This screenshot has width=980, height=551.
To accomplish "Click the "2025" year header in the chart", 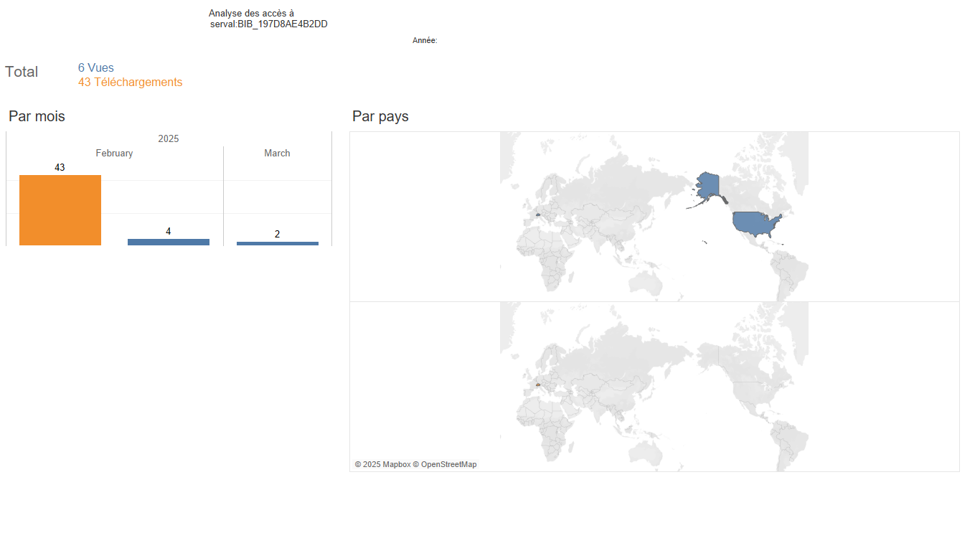I will point(169,139).
